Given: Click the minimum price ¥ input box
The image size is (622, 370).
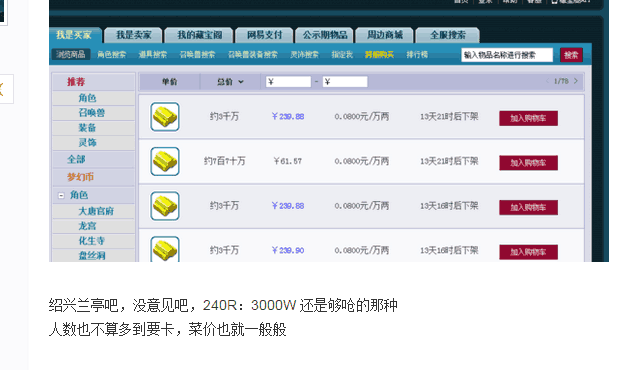Looking at the screenshot, I should point(288,82).
